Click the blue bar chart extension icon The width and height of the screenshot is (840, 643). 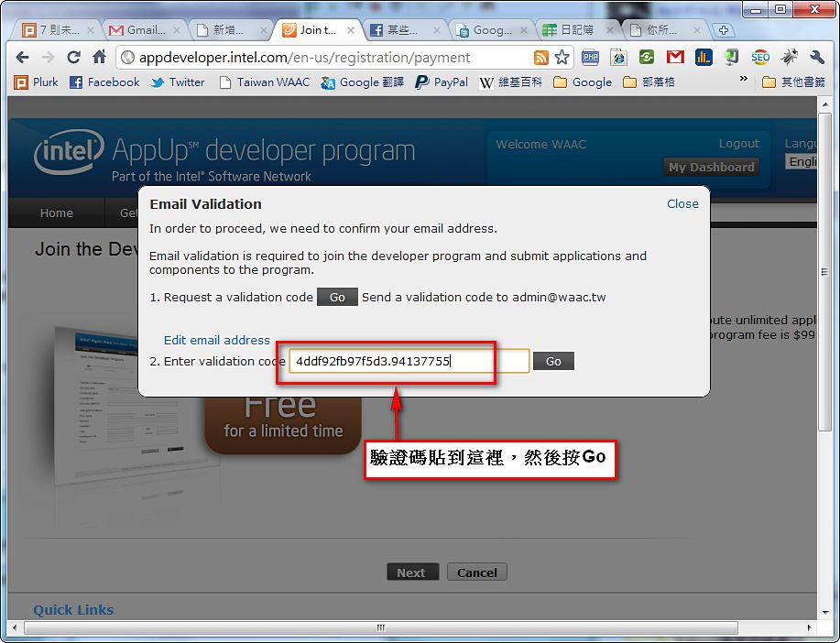[704, 57]
